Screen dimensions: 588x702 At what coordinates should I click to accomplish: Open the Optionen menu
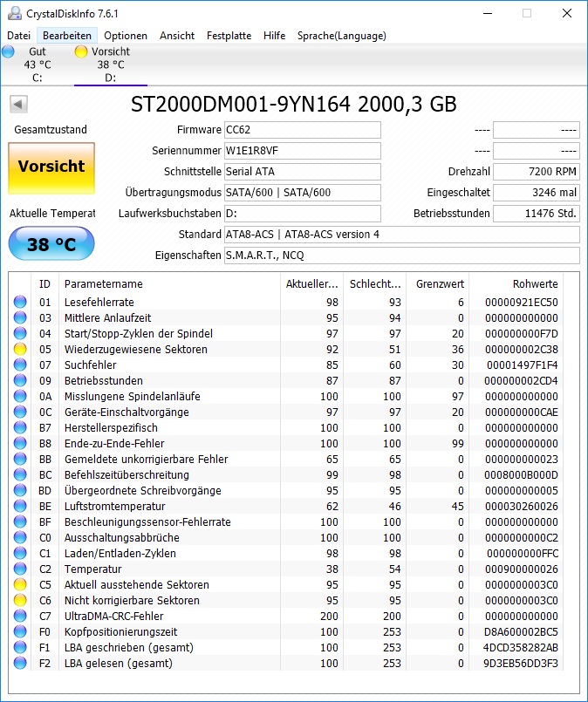[x=126, y=36]
